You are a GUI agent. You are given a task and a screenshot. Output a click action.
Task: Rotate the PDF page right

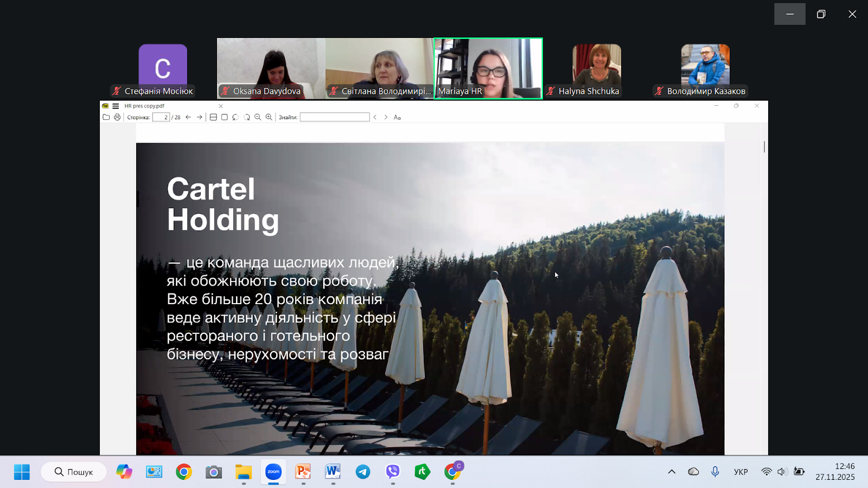(x=247, y=117)
